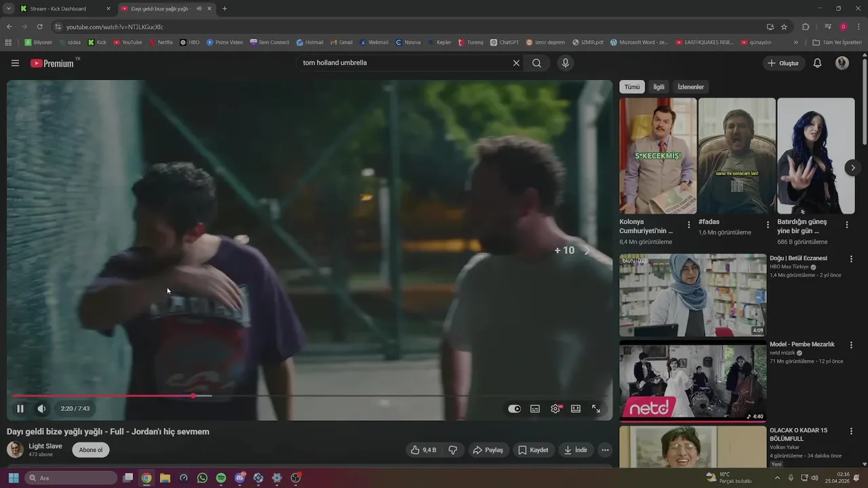Screen dimensions: 868x488
Task: Open Light Slave channel name
Action: [x=45, y=446]
